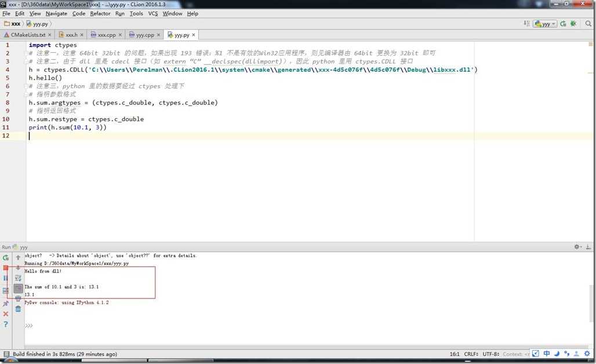Click the IME punctuation icon
Image resolution: width=596 pixels, height=364 pixels.
[x=566, y=354]
